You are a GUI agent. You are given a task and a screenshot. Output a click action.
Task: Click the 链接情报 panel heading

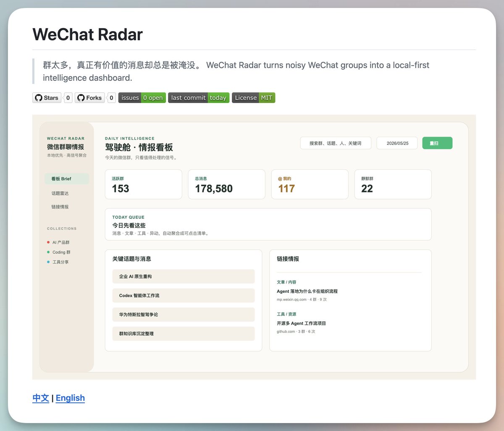[x=288, y=259]
